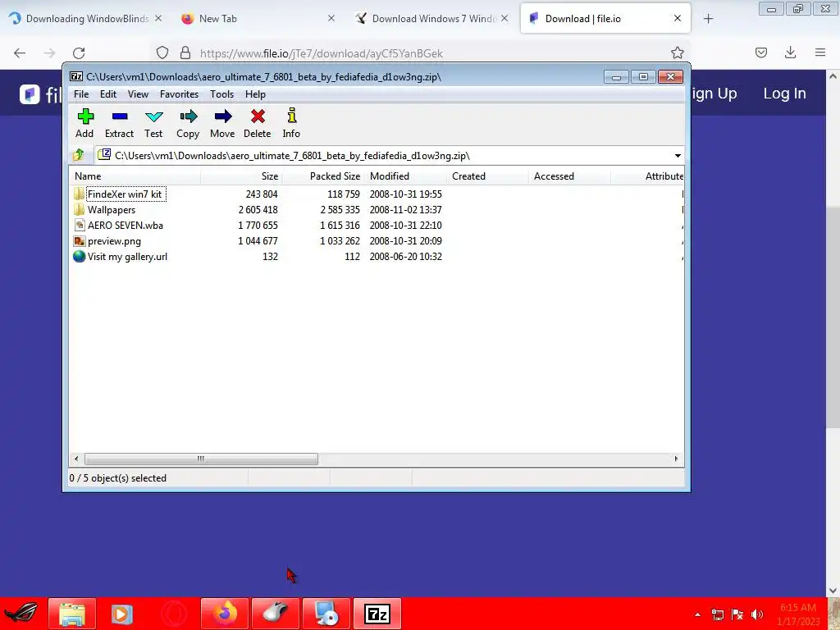Open the 7-Zip taskbar button
Screen dimensions: 840x630
tap(377, 614)
